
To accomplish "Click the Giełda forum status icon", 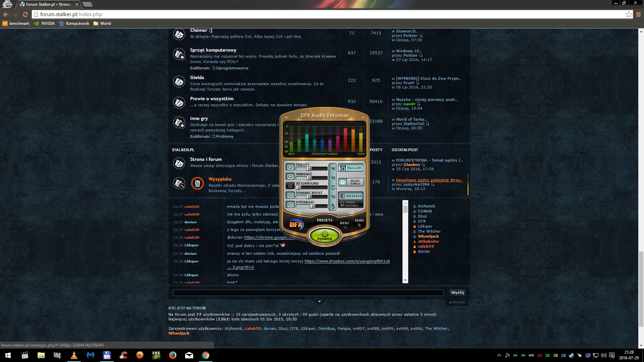I will point(179,81).
